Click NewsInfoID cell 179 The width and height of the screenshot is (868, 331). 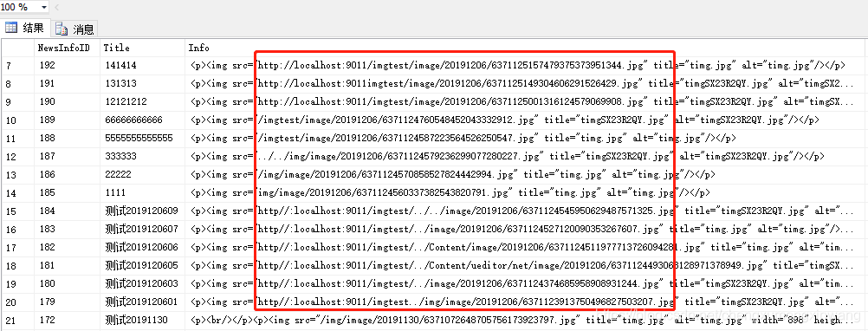tap(67, 302)
